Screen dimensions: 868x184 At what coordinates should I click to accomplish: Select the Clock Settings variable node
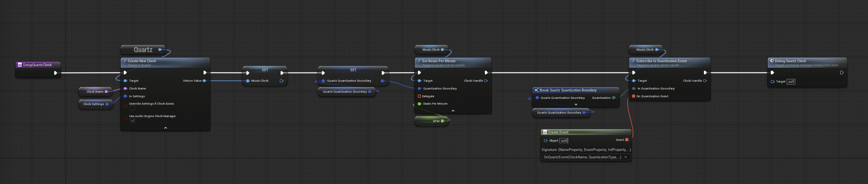tap(96, 104)
